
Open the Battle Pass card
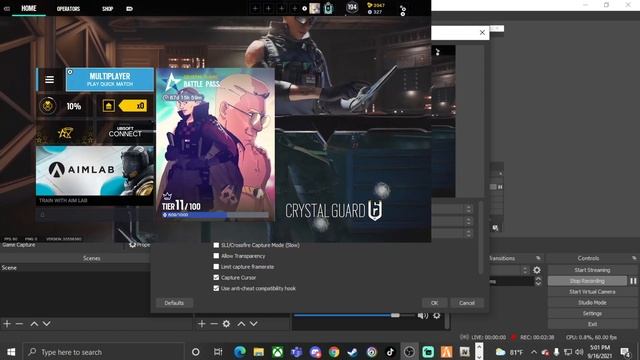click(x=216, y=144)
